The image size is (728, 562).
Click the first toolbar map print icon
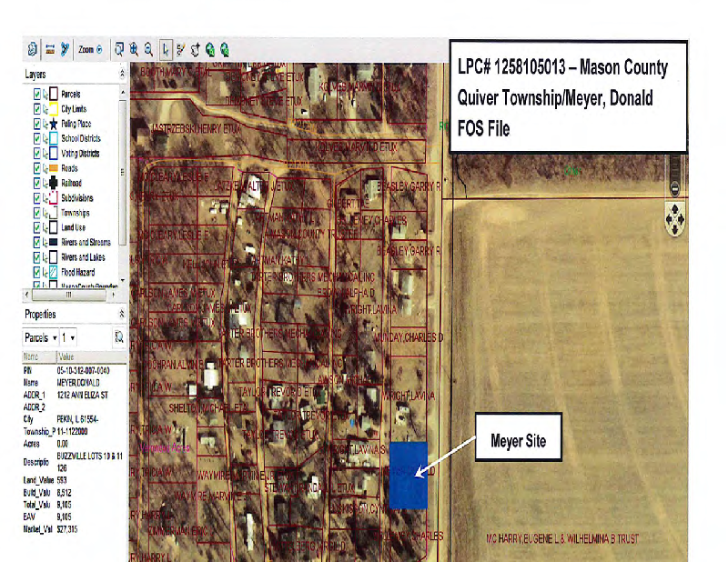click(33, 49)
